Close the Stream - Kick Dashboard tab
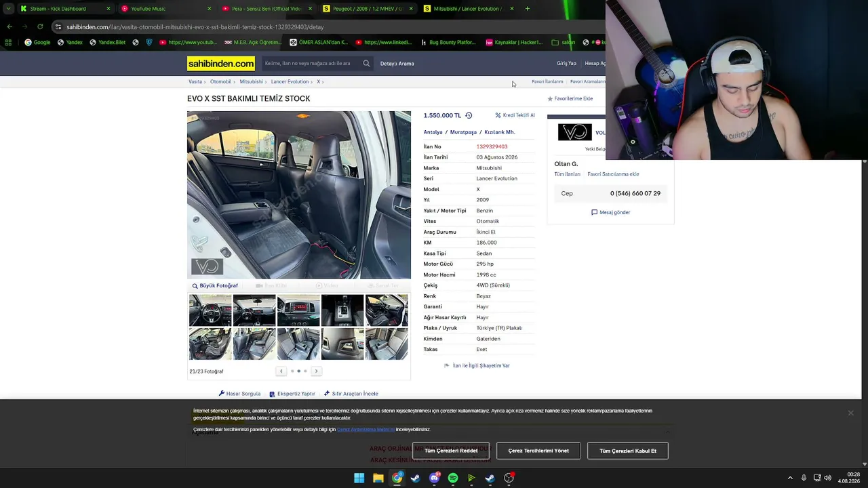Viewport: 868px width, 488px height. click(108, 9)
